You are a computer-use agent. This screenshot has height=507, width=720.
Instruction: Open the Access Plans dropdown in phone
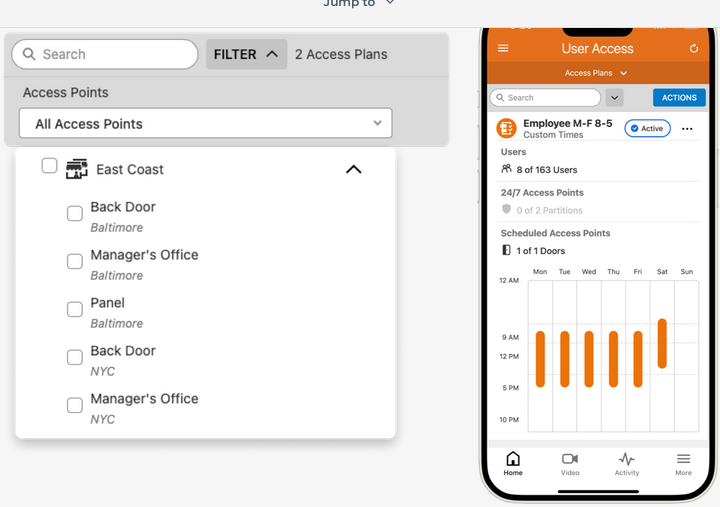pos(596,73)
